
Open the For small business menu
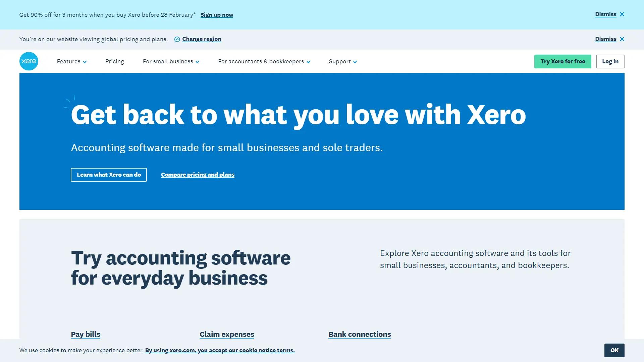(171, 61)
